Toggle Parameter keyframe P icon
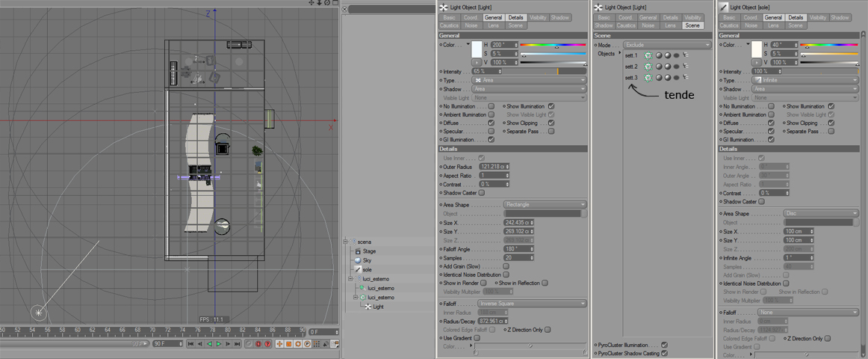The width and height of the screenshot is (868, 359). pyautogui.click(x=307, y=344)
